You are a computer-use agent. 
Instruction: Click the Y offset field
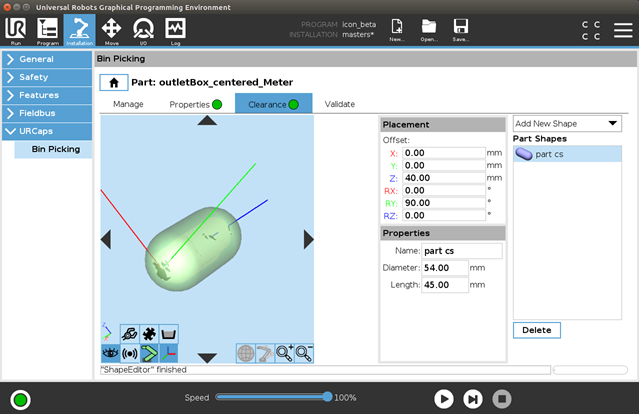[x=444, y=165]
